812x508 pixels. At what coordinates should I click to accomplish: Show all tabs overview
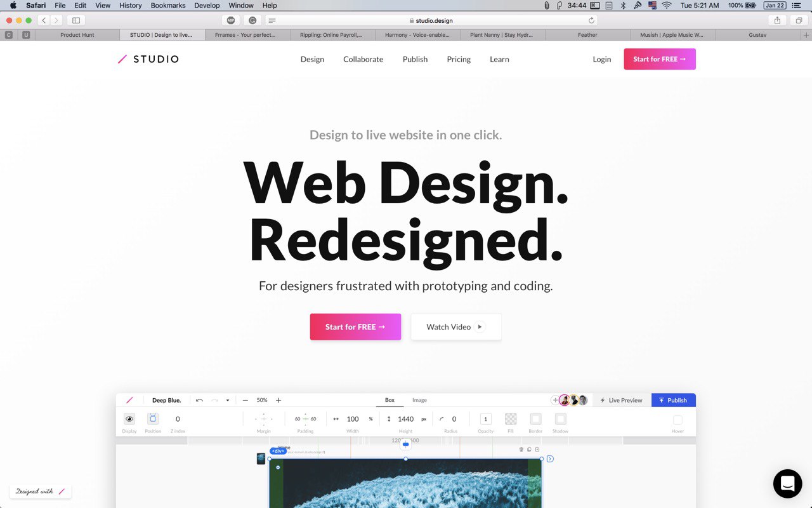(799, 20)
